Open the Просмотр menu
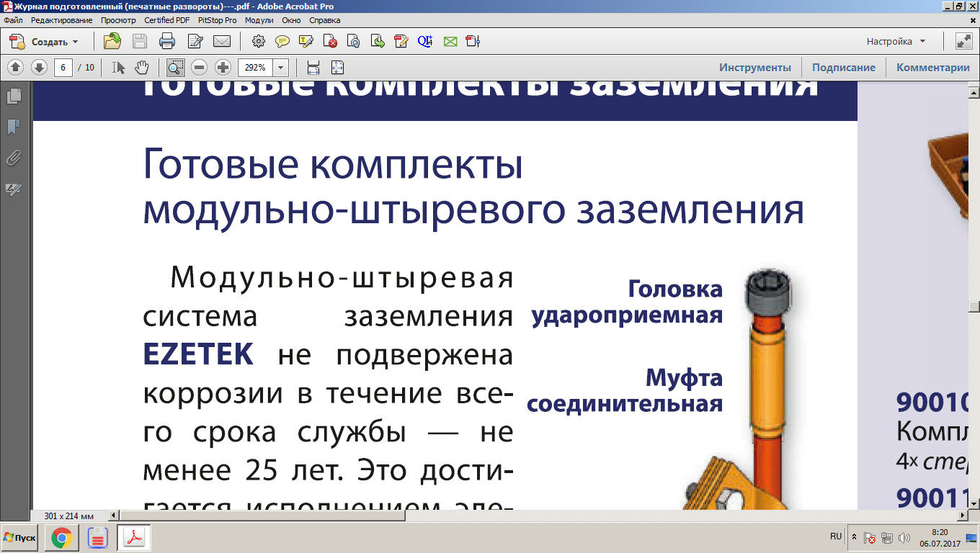 (x=119, y=20)
